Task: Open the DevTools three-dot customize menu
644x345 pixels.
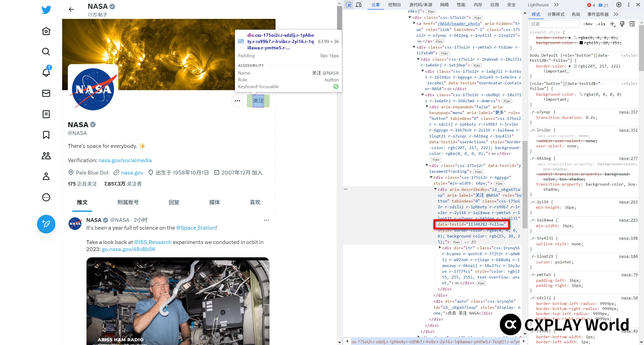Action: point(629,5)
